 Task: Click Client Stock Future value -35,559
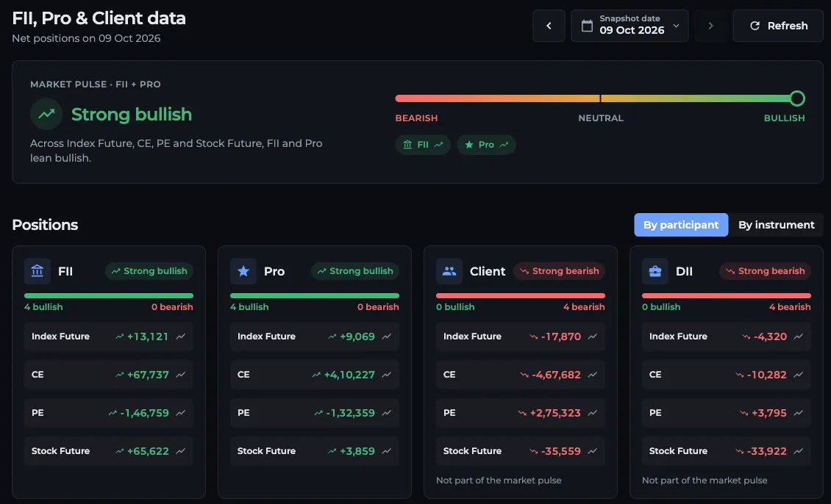coord(561,451)
